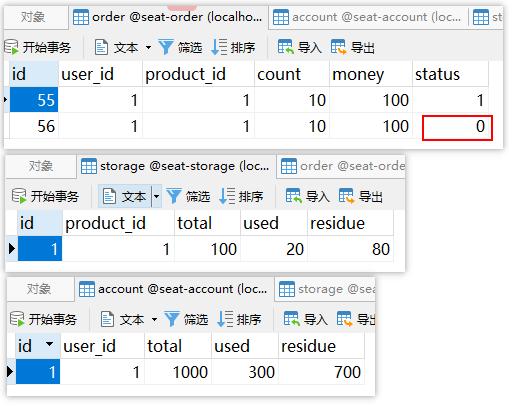The height and width of the screenshot is (405, 509).
Task: Open Text dropdown arrow in order window
Action: pos(148,47)
